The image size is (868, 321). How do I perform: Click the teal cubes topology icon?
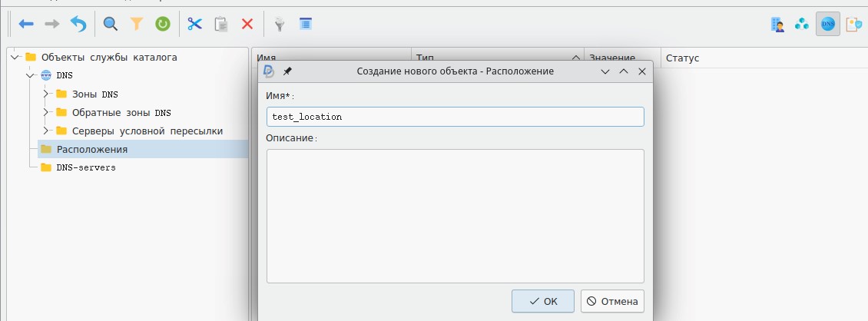pyautogui.click(x=802, y=25)
